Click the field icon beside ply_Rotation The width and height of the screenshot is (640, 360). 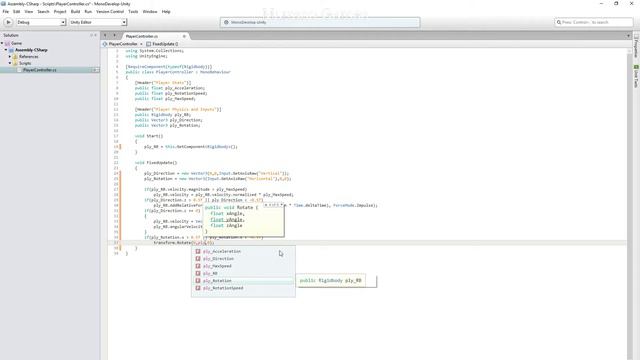coord(198,281)
